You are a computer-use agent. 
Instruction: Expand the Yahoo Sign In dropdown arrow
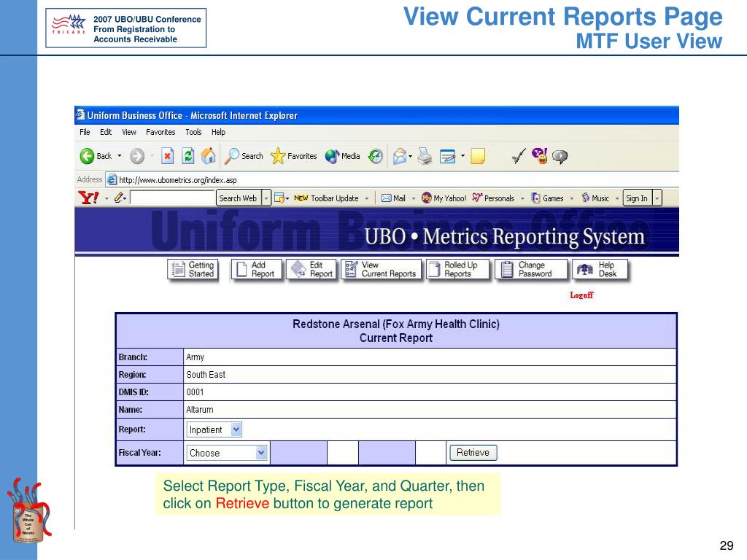tap(657, 198)
